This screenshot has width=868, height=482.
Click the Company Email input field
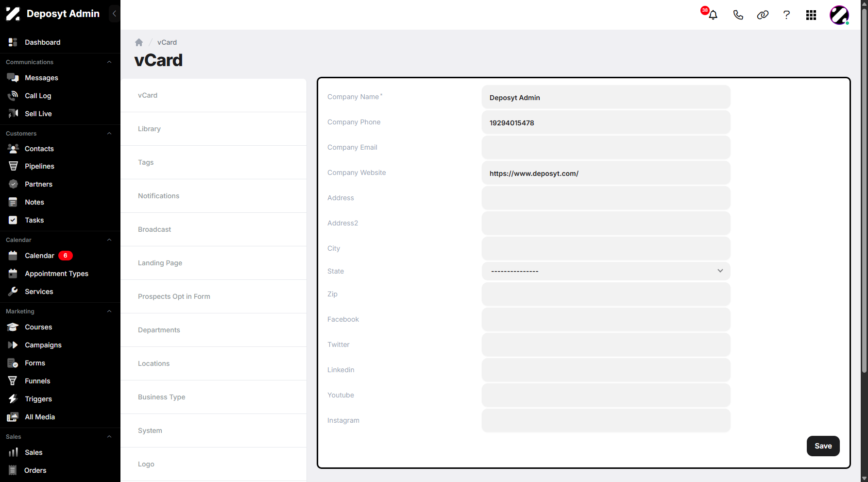click(606, 147)
